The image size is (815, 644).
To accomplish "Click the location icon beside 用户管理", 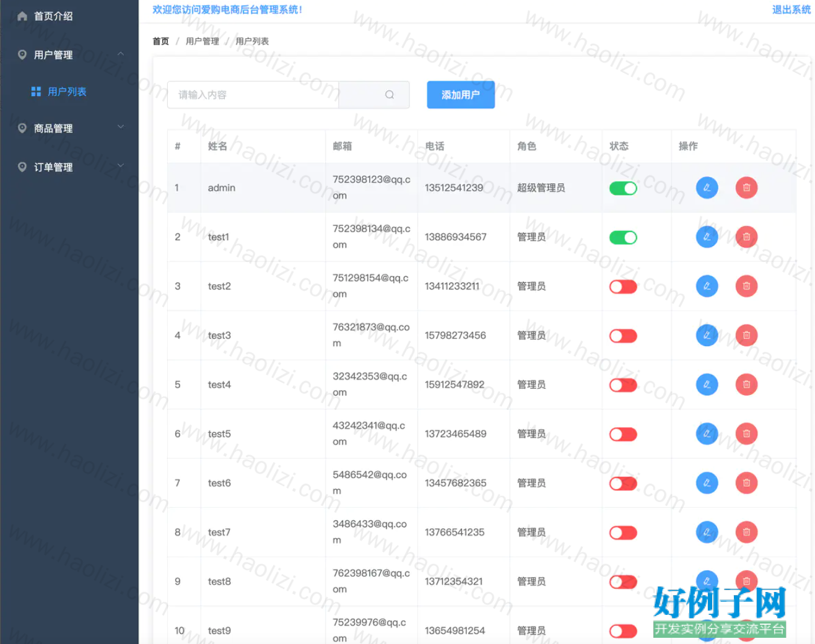I will coord(22,54).
